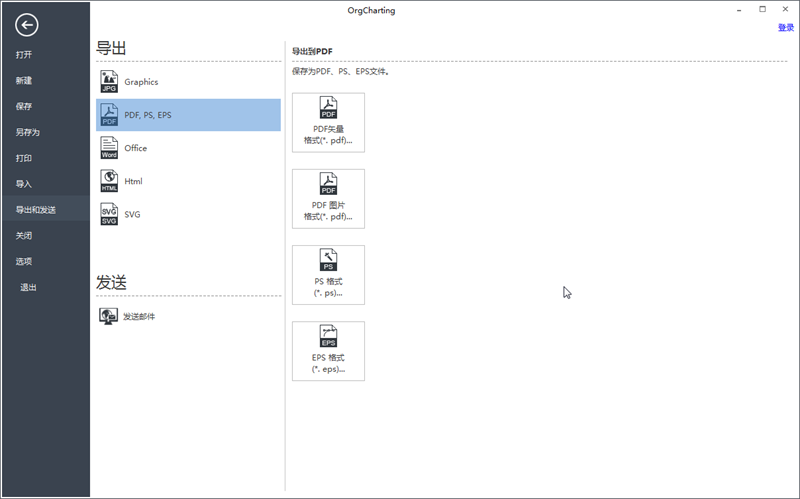The image size is (800, 499).
Task: Export as EPS 格式 (*.eps) file
Action: click(x=328, y=351)
